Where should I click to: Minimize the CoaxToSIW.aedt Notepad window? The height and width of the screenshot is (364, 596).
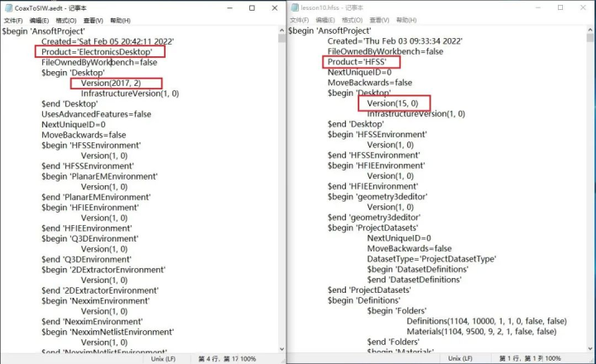pyautogui.click(x=230, y=8)
